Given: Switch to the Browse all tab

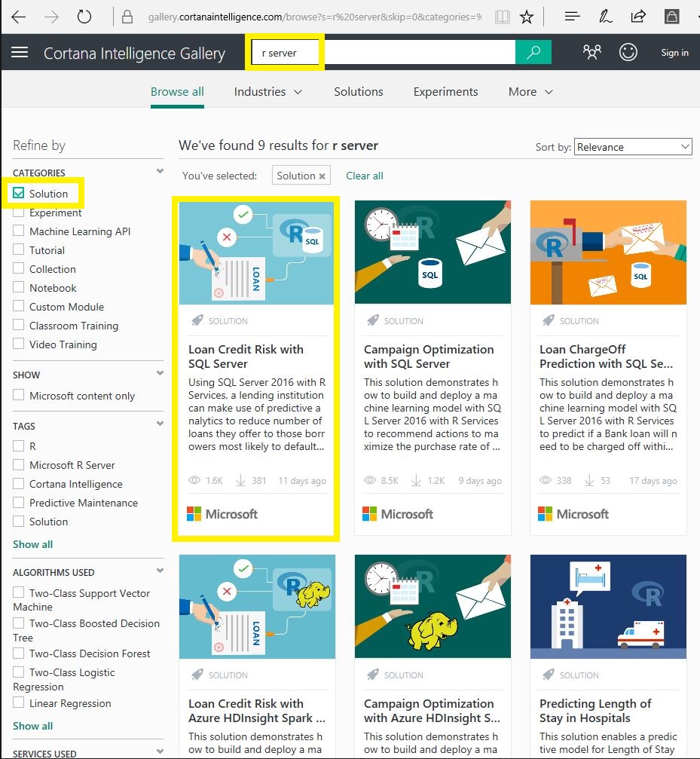Looking at the screenshot, I should pos(177,91).
